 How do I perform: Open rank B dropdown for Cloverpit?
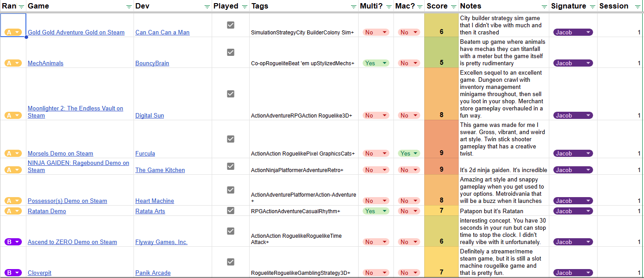[17, 273]
